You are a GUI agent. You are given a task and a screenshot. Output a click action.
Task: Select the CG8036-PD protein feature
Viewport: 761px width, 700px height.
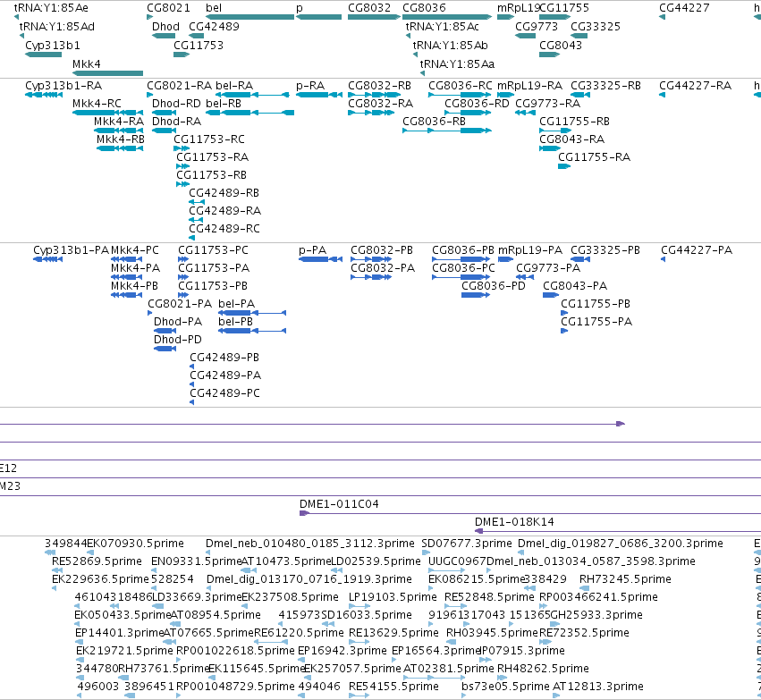476,295
